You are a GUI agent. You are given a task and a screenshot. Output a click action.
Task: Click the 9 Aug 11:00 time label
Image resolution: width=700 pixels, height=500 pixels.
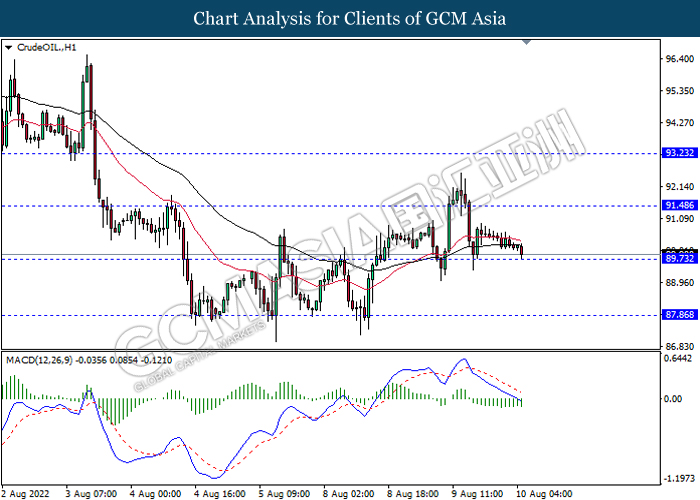point(478,494)
